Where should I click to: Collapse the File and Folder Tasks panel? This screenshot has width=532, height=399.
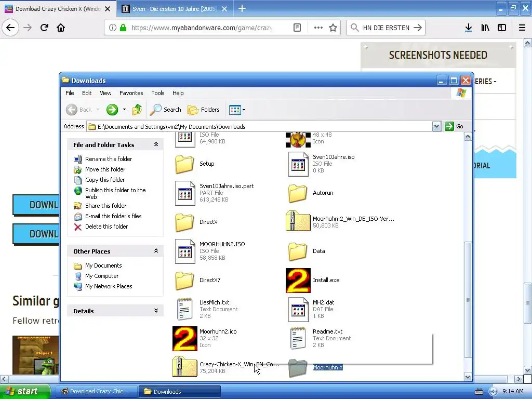(x=156, y=144)
